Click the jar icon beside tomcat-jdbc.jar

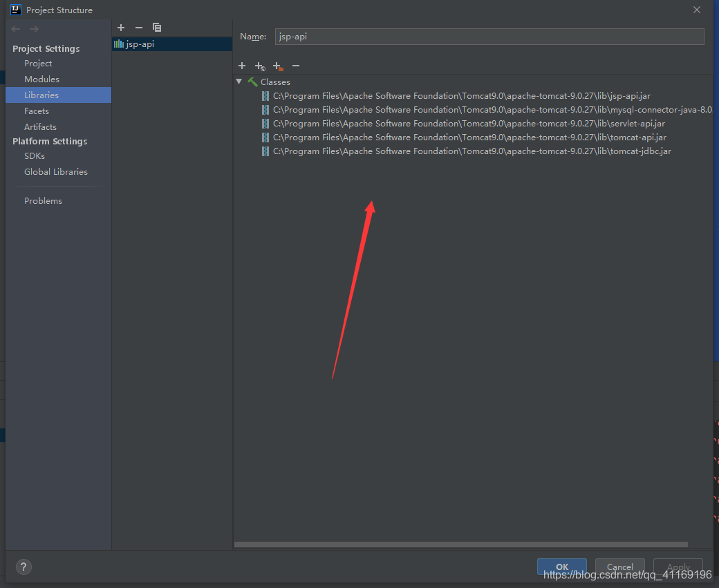265,151
